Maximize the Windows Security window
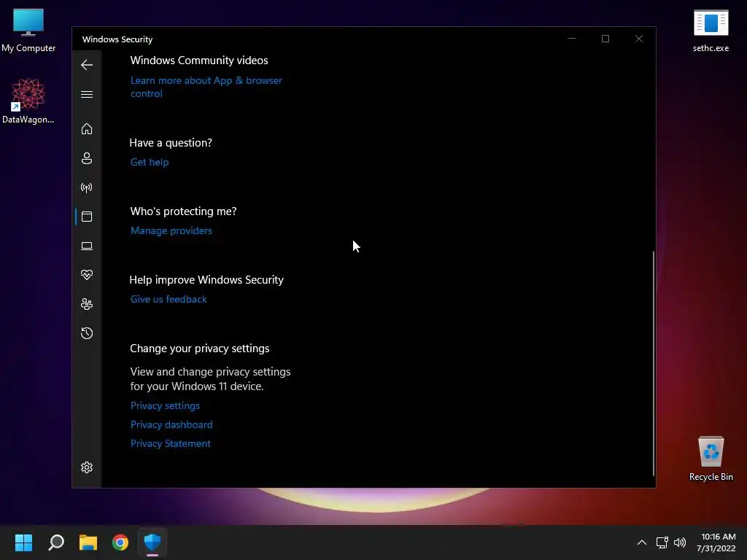Screen dimensions: 747x560 [x=605, y=39]
